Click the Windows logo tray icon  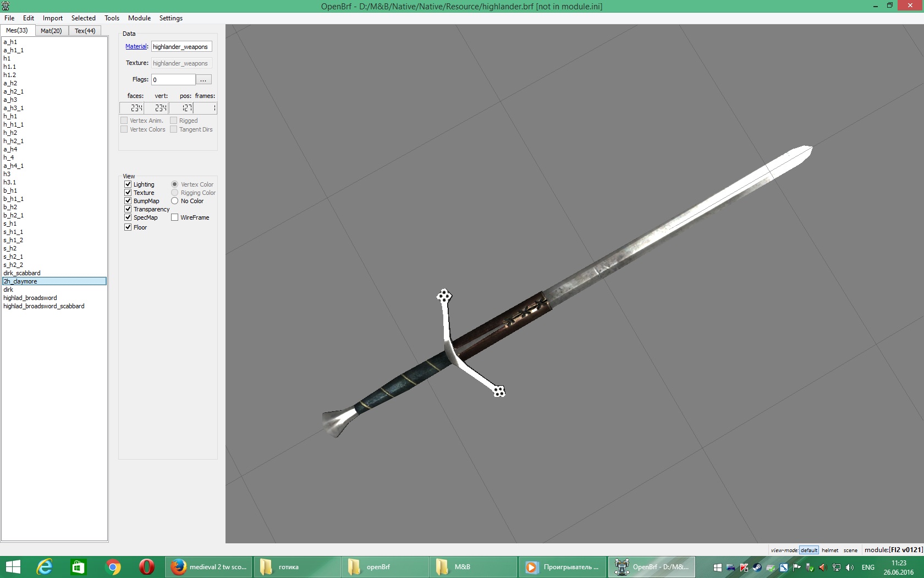[717, 568]
